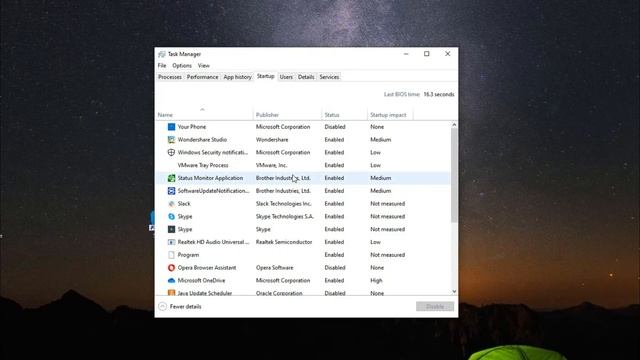
Task: Switch to the Details tab
Action: 306,77
